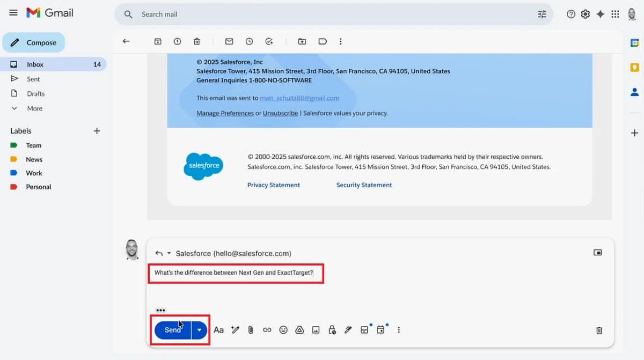Screen dimensions: 644x360
Task: Open the Inbox folder
Action: pos(53,64)
